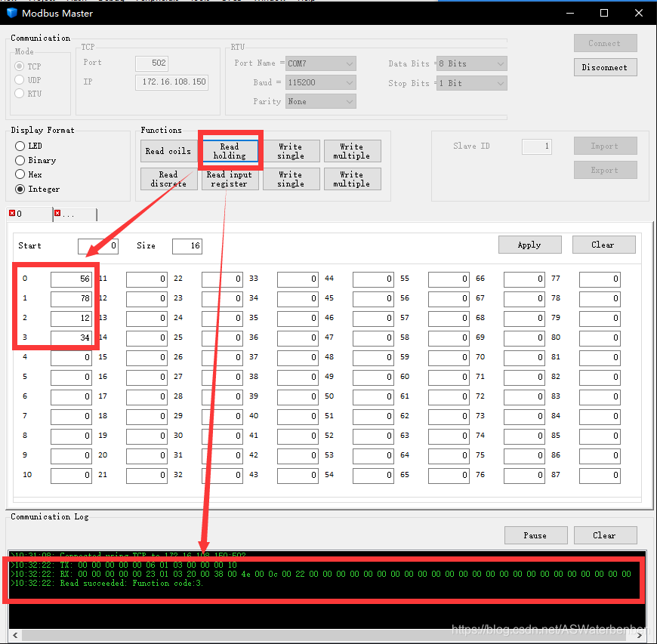
Task: Click the Read discrete function button
Action: pos(168,179)
